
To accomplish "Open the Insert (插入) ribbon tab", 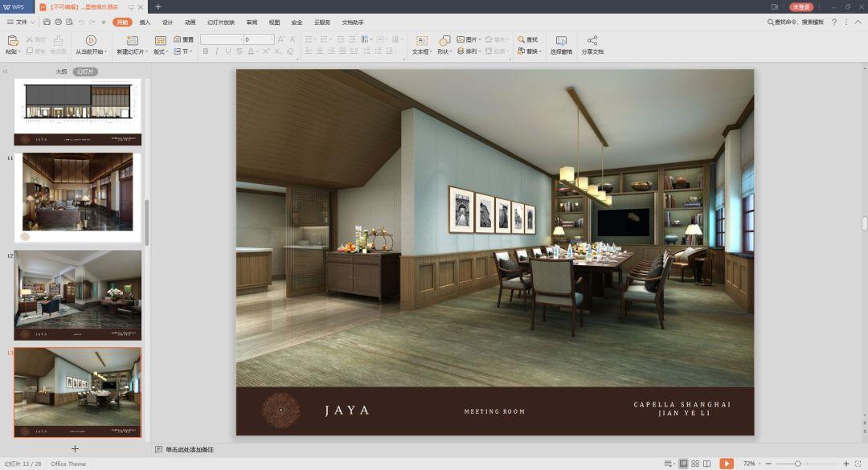I will pos(145,22).
